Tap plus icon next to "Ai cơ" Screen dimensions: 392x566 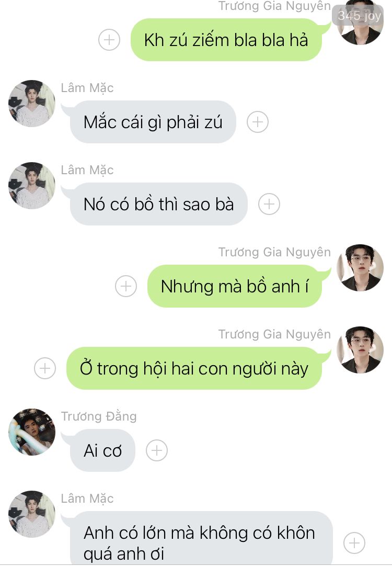[x=156, y=450]
